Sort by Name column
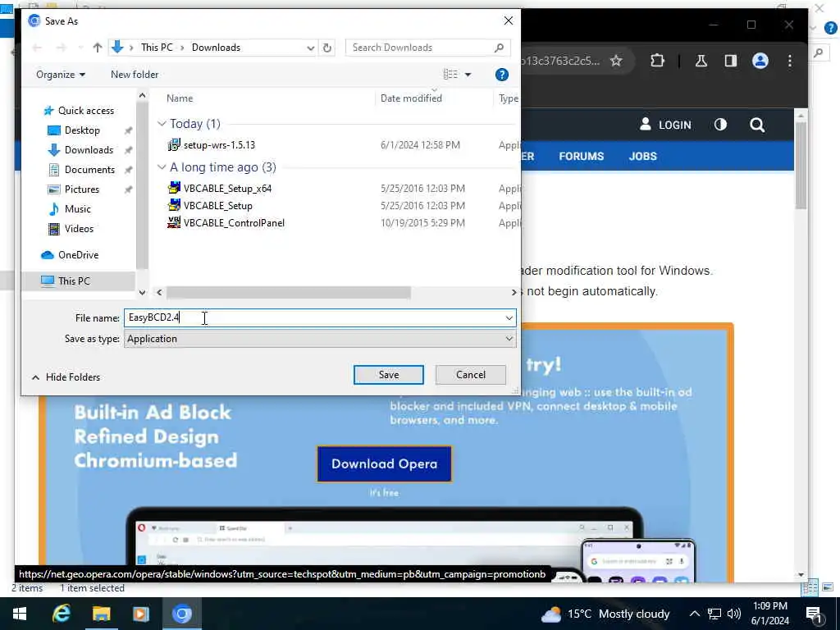This screenshot has width=840, height=630. pos(180,98)
